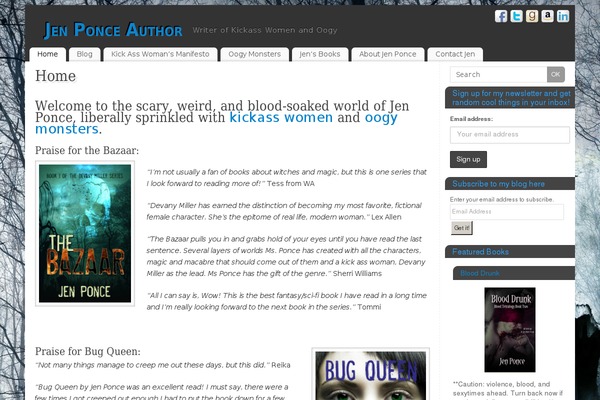Follow the oogy monsters link

216,123
